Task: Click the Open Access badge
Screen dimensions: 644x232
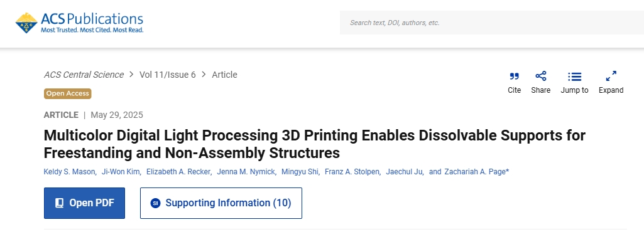Action: pos(67,93)
